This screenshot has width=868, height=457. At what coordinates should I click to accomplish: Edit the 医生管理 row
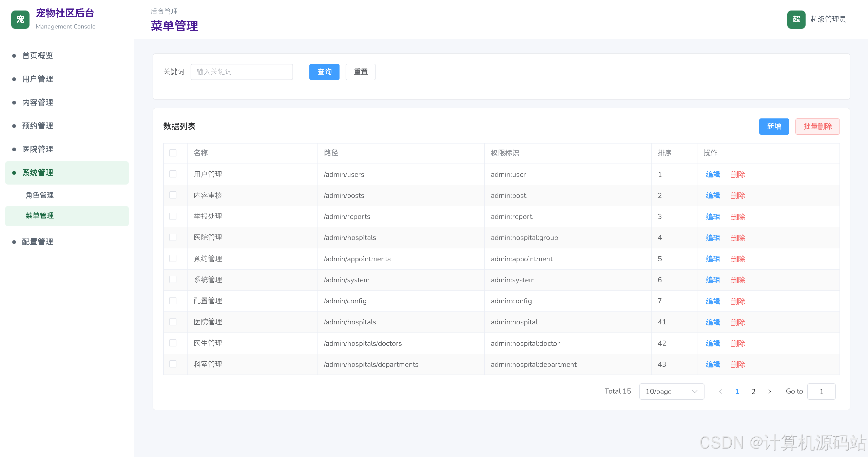(x=713, y=343)
